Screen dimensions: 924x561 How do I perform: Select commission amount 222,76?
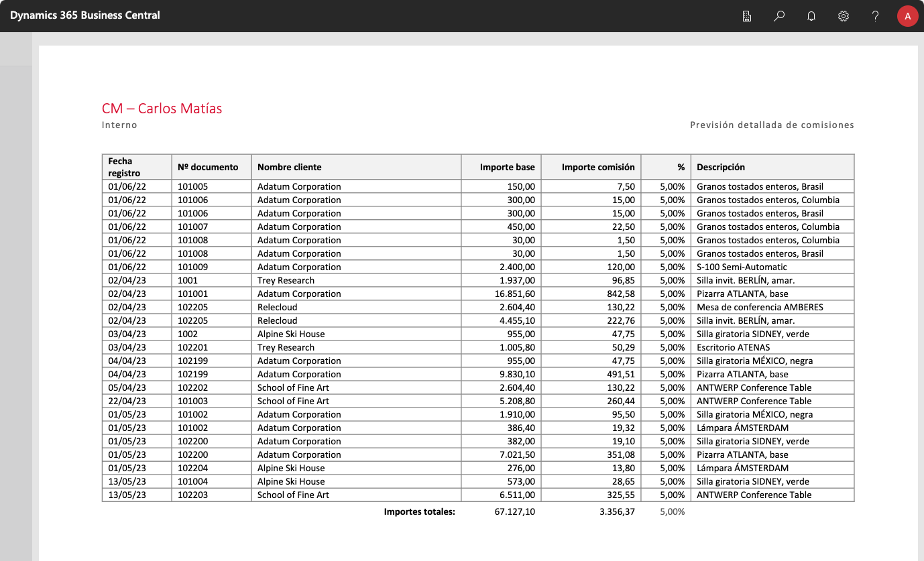[x=621, y=320]
